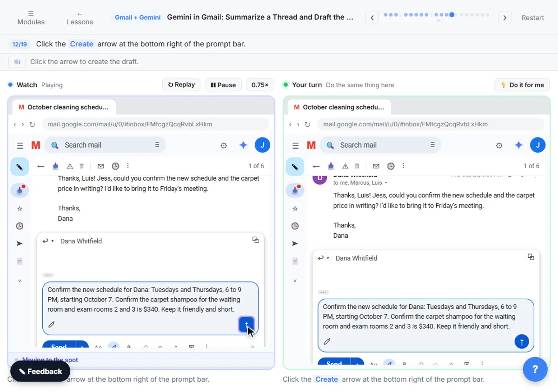558x392 pixels.
Task: Click the snooze clock icon in the right Gmail toolbar
Action: [391, 166]
